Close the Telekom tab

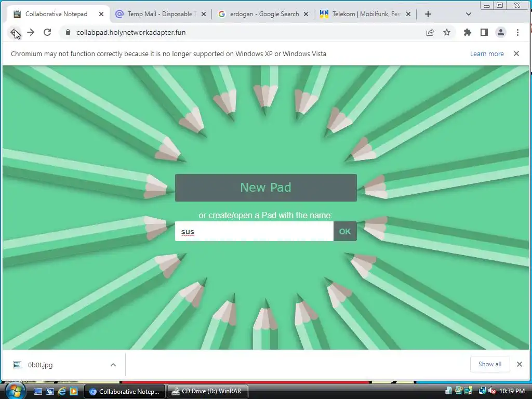pyautogui.click(x=408, y=14)
